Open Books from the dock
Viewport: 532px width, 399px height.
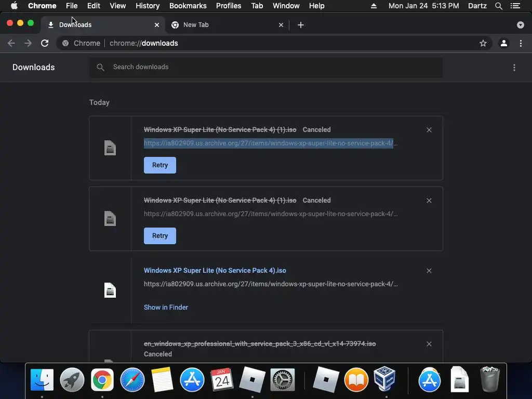pos(356,380)
